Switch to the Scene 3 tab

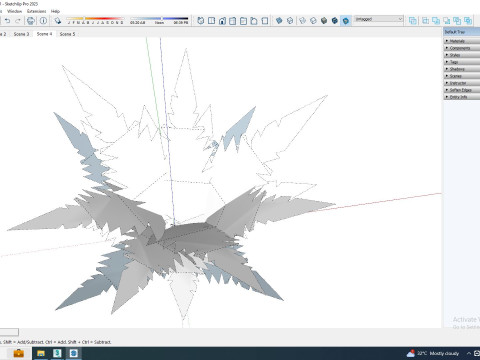coord(21,34)
